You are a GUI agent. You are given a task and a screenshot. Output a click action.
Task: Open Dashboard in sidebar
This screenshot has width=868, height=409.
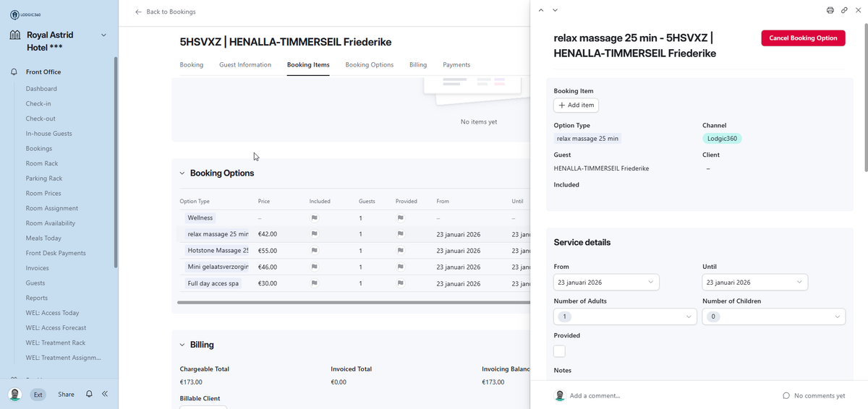pyautogui.click(x=41, y=89)
